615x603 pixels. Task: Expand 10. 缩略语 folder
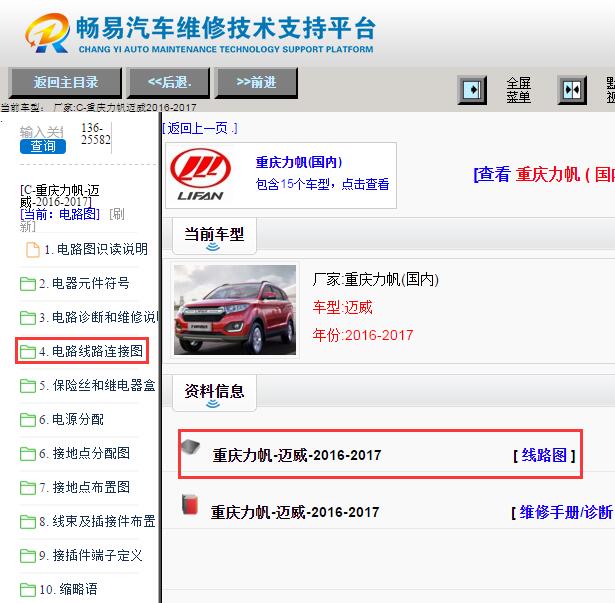click(68, 589)
